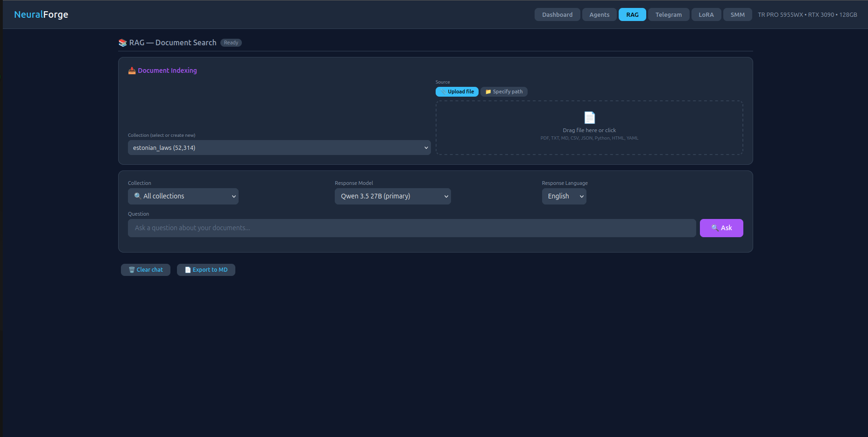This screenshot has height=437, width=868.
Task: Select the RAG tab
Action: click(632, 14)
